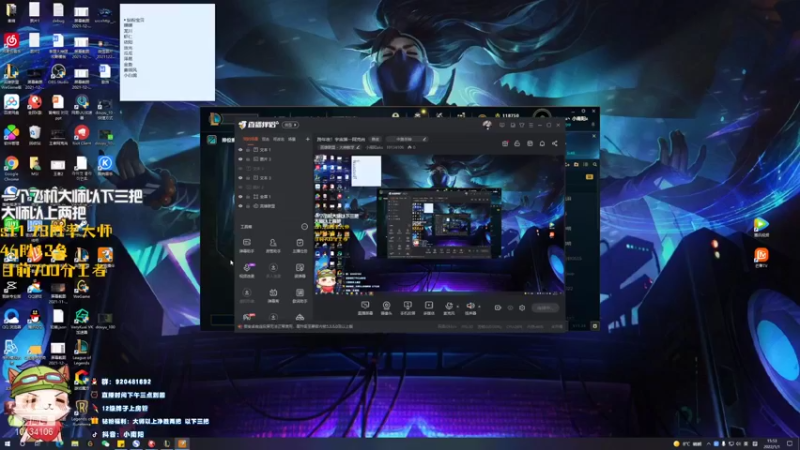Image resolution: width=800 pixels, height=450 pixels.
Task: Open OBS Studio desktop shortcut
Action: (x=58, y=74)
